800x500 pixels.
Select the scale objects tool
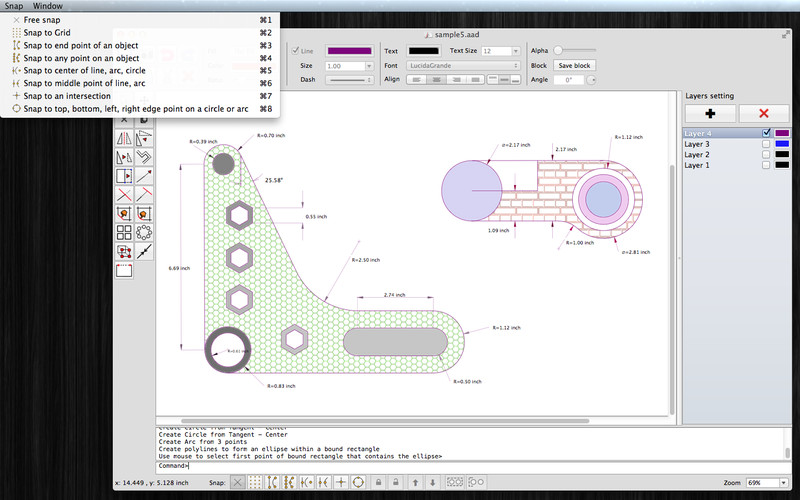[124, 157]
